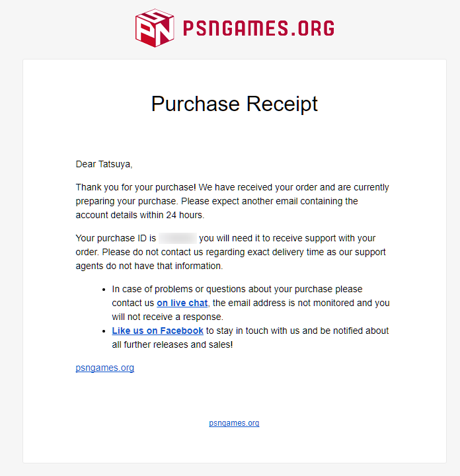Click the "Thank you for your purchase!" sentence
Image resolution: width=460 pixels, height=476 pixels.
[135, 187]
